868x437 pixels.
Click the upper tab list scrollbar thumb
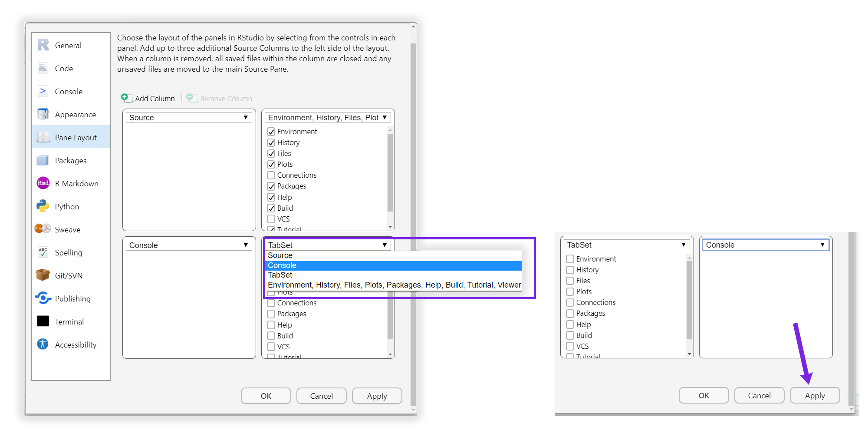[x=390, y=172]
